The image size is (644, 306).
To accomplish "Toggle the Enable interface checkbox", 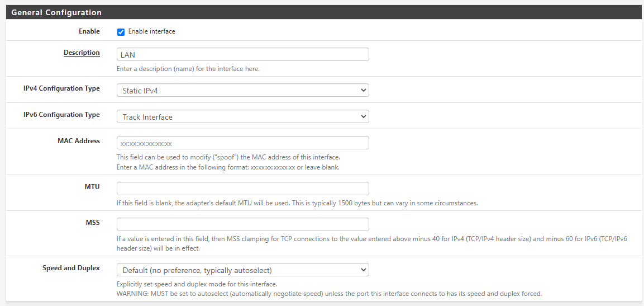I will click(121, 32).
